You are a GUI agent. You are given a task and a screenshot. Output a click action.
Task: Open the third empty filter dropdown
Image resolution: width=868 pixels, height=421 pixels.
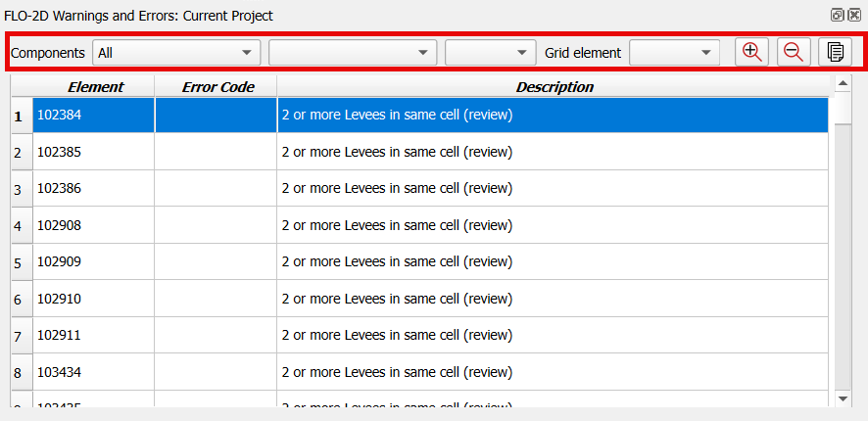click(491, 53)
